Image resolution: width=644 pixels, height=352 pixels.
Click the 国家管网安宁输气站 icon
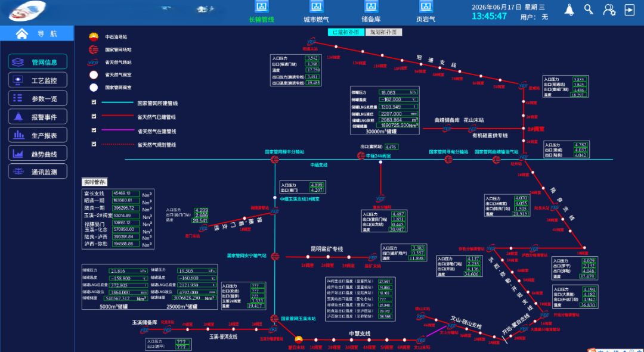pyautogui.click(x=275, y=257)
